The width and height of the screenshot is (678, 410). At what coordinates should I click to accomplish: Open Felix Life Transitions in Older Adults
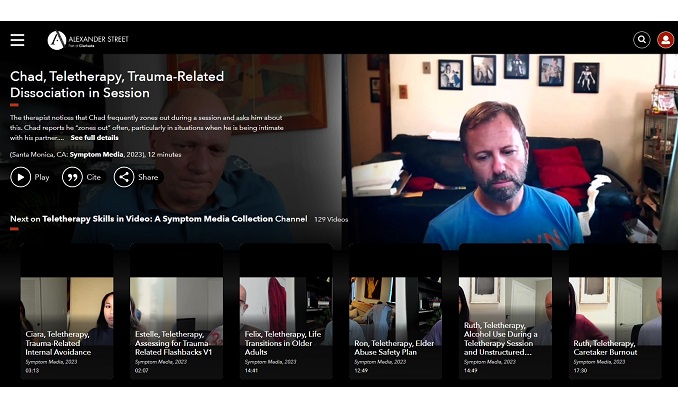pos(286,312)
